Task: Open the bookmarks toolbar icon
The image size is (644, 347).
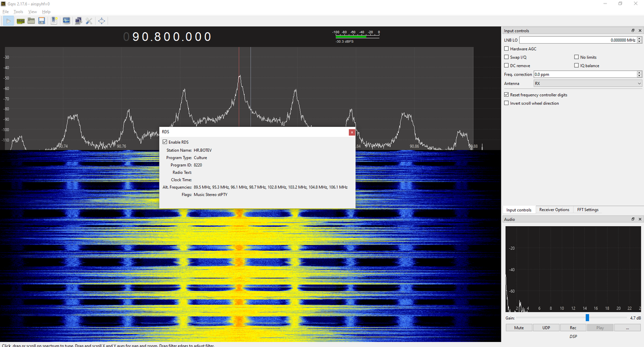Action: (x=54, y=21)
